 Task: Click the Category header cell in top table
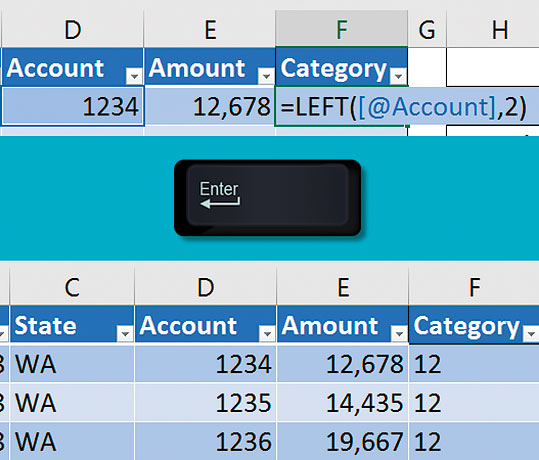[341, 67]
